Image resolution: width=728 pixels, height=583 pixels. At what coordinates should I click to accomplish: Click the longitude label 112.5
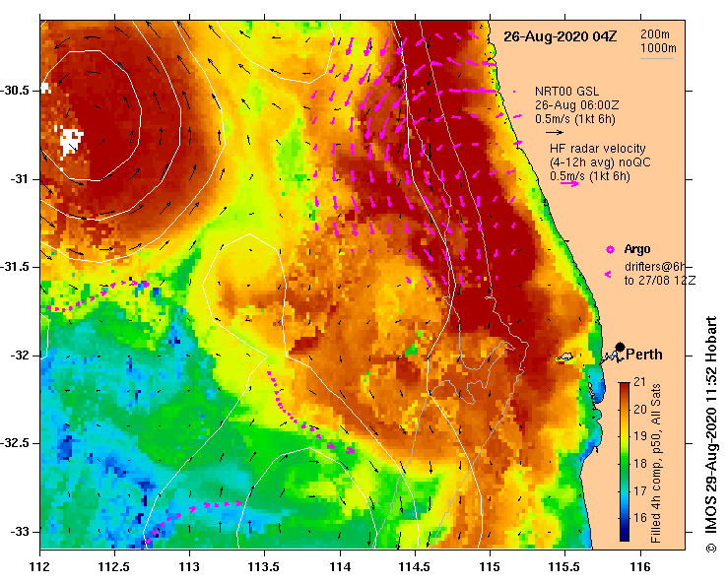(114, 567)
